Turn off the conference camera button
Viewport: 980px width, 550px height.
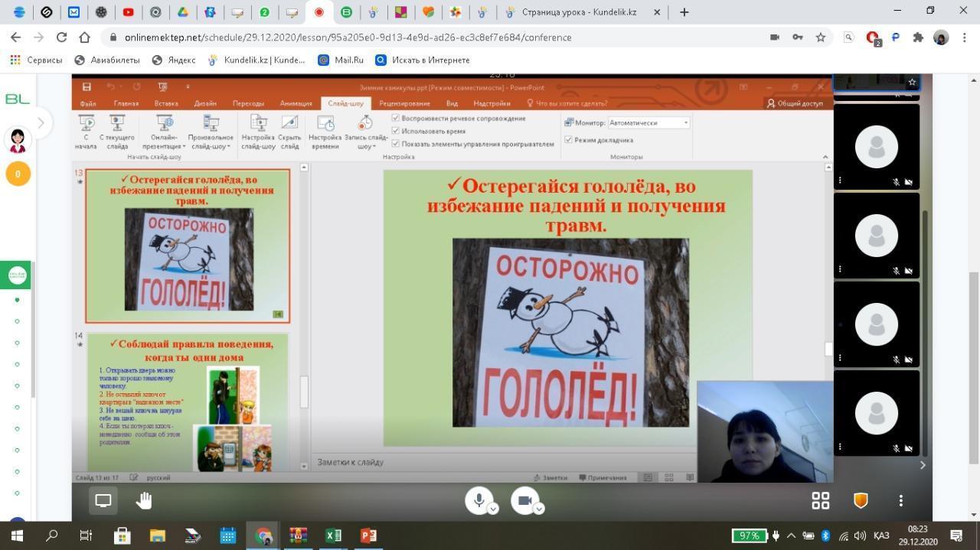click(524, 500)
